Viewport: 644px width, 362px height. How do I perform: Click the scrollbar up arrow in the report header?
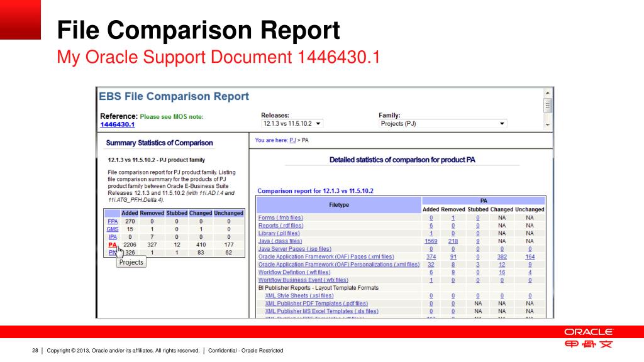[548, 93]
